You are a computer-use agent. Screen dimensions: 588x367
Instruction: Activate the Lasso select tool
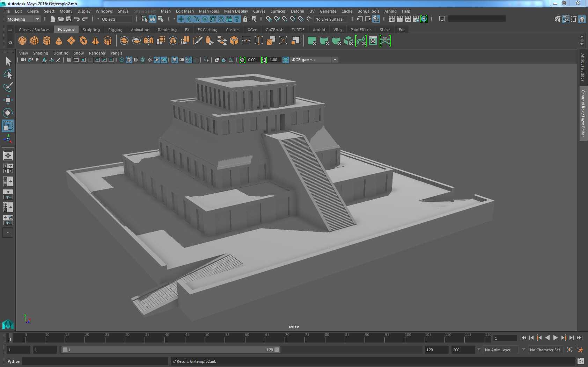(8, 74)
